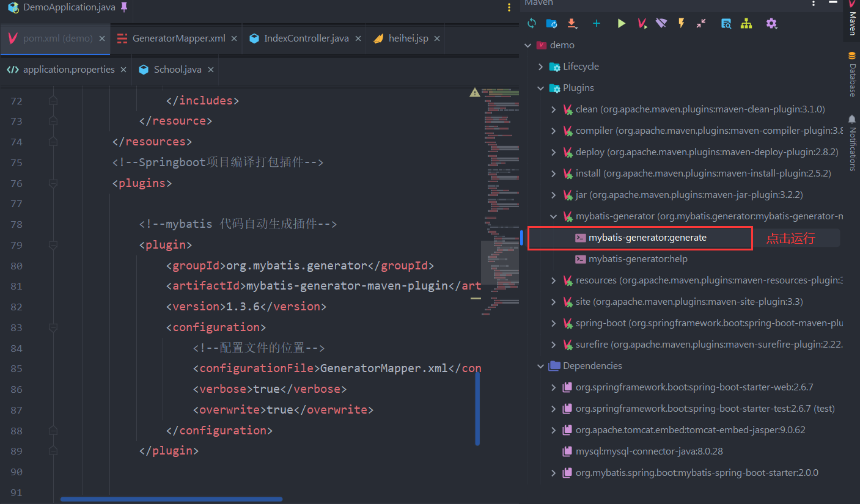The height and width of the screenshot is (504, 860).
Task: Download sources and documentation icon
Action: [572, 24]
